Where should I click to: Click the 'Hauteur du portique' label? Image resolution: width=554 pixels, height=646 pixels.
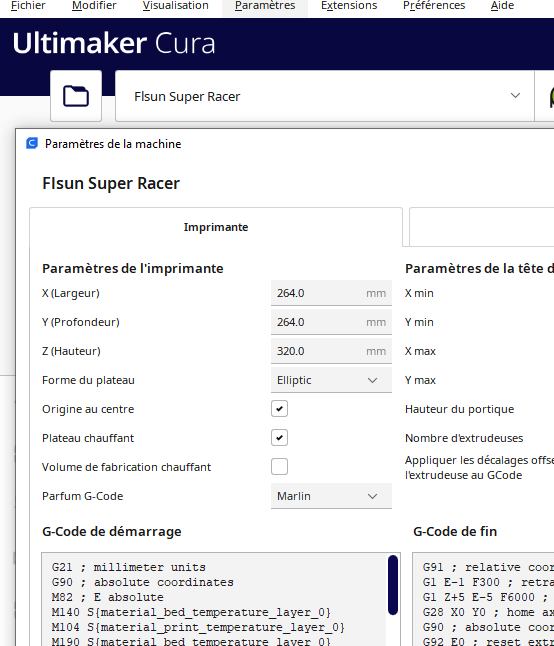pos(459,409)
